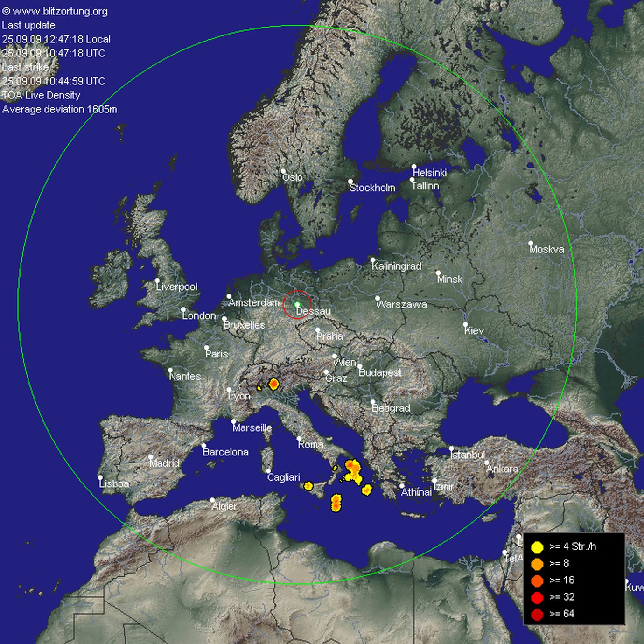Viewport: 644px width, 644px height.
Task: Click the 'Last strike' text line
Action: (x=25, y=67)
